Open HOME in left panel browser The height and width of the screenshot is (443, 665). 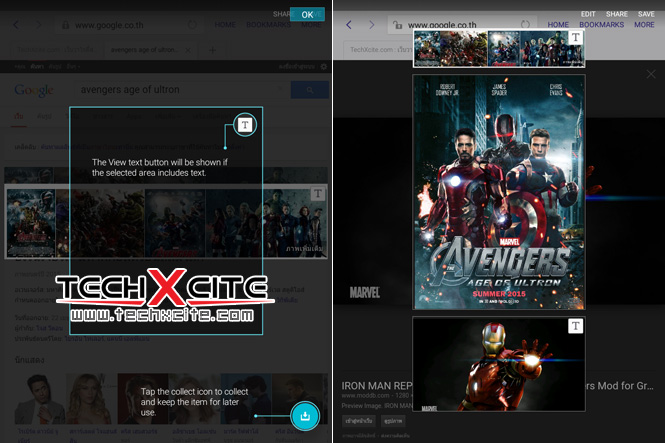[x=225, y=25]
